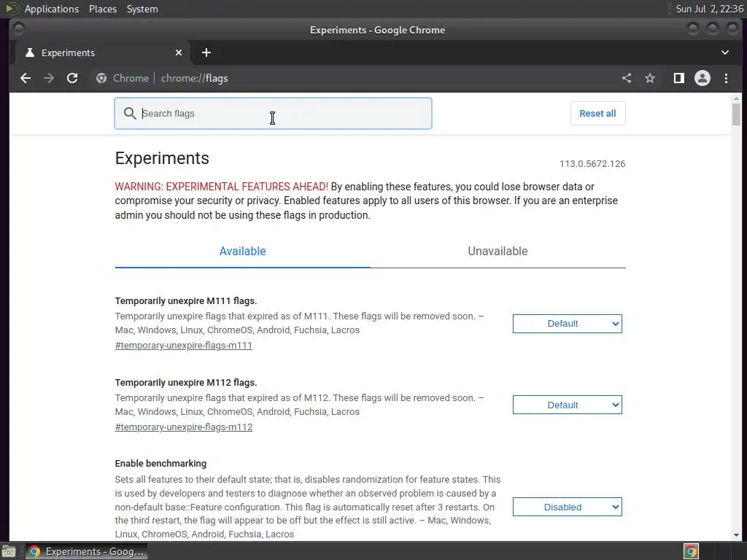This screenshot has height=560, width=747.
Task: Click the show desktop icon in the bottom panel
Action: (x=9, y=551)
